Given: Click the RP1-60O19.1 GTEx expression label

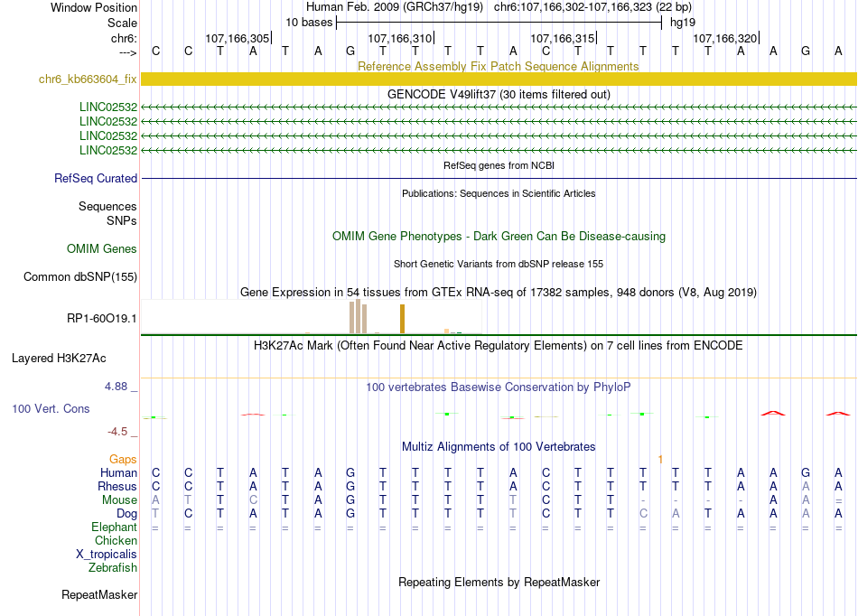Looking at the screenshot, I should (x=102, y=319).
